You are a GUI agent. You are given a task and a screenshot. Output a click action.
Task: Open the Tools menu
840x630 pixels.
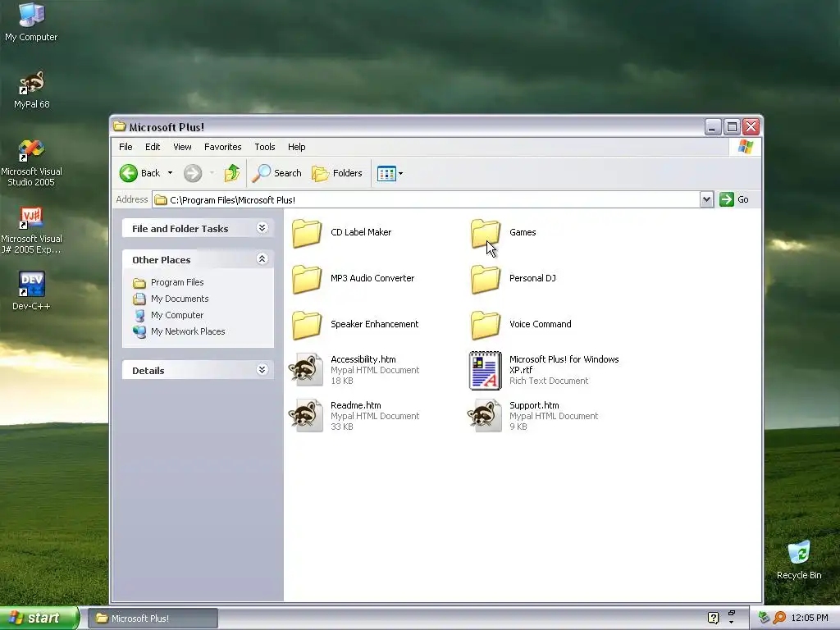coord(265,147)
